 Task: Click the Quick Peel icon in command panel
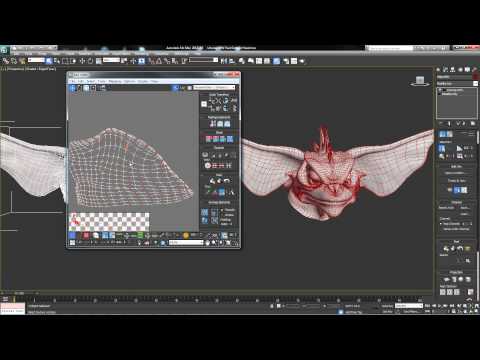pyautogui.click(x=446, y=248)
